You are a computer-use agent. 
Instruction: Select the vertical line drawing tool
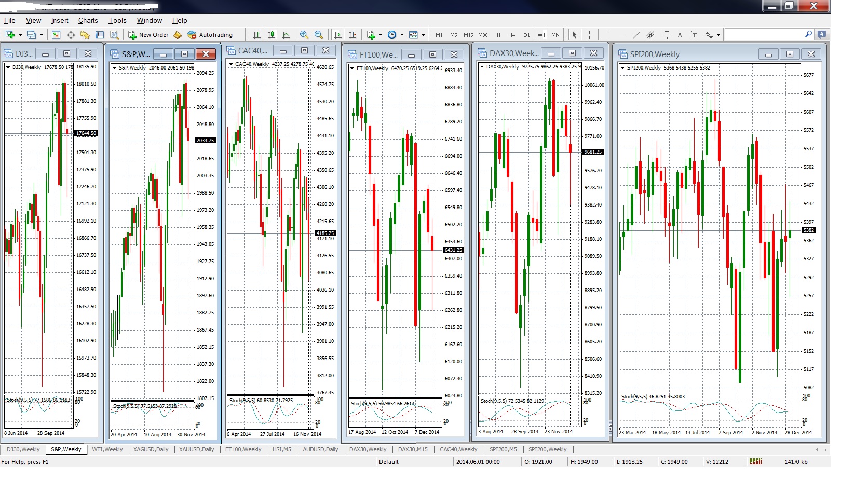pyautogui.click(x=607, y=35)
